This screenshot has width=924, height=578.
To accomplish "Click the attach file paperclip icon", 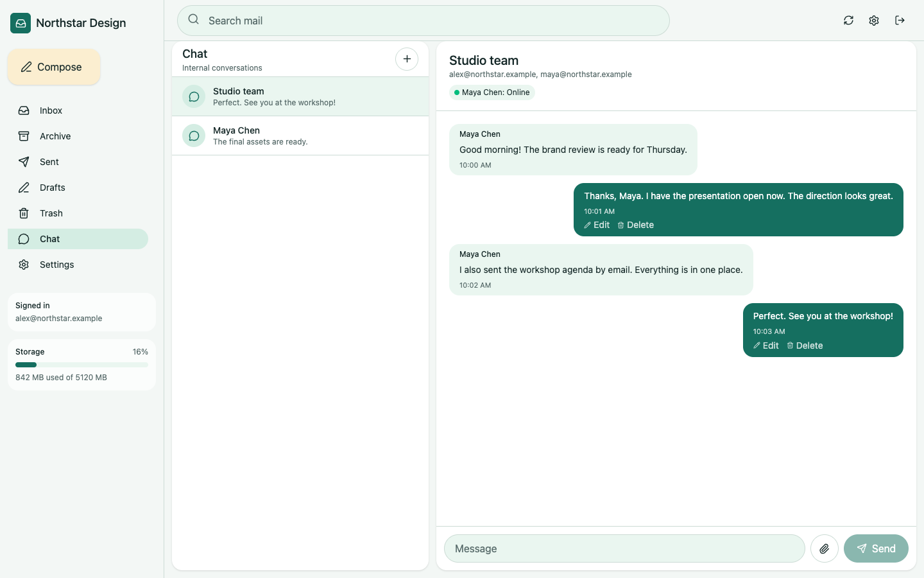I will (x=825, y=548).
